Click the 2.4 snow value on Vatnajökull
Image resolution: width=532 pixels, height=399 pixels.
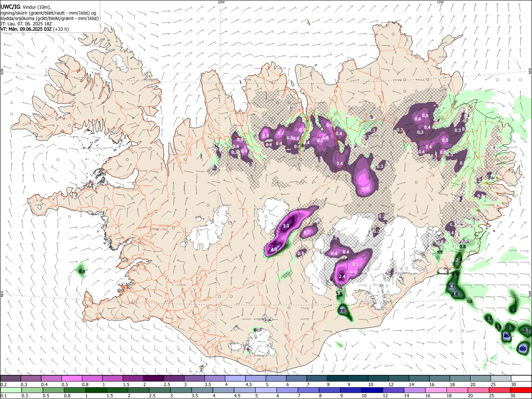(x=342, y=277)
